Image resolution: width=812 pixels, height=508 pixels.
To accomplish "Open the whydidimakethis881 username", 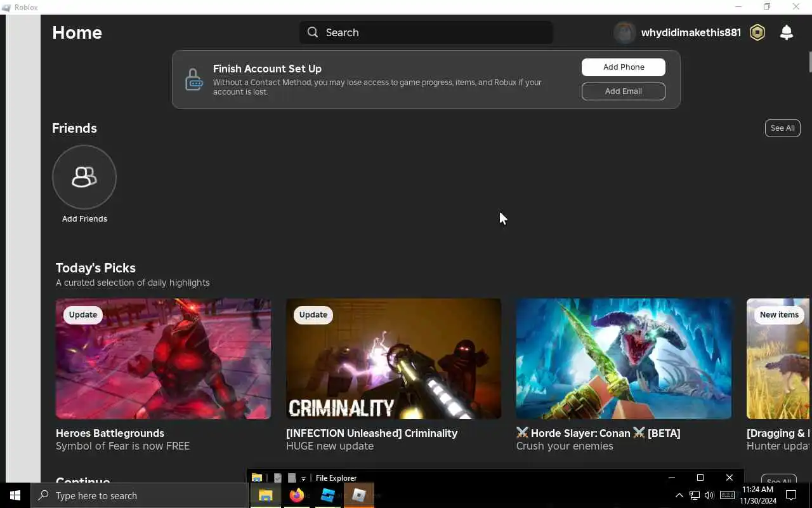I will 691,32.
